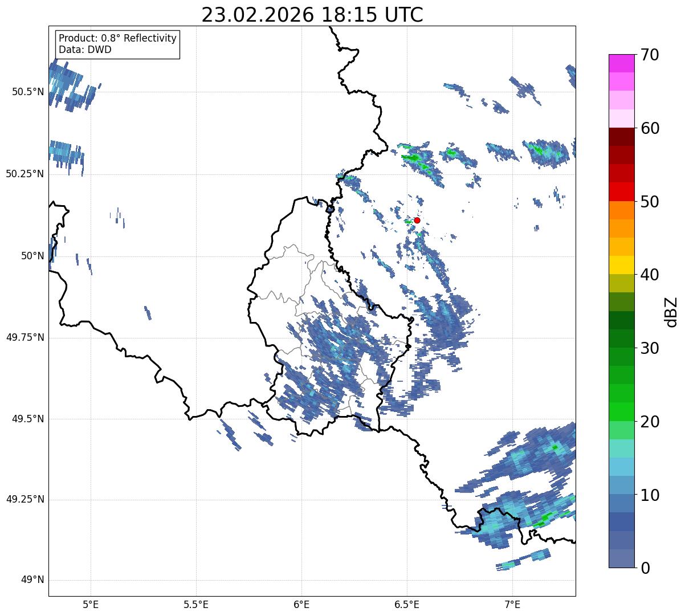Screen dimensions: 685x616
Task: Click the '49.5°N' latitude label
Action: click(27, 419)
